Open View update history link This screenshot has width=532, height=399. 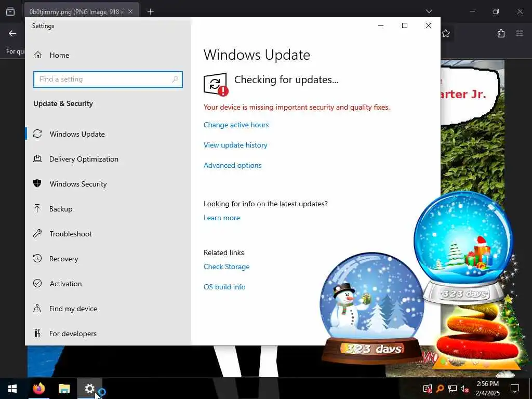(x=235, y=145)
